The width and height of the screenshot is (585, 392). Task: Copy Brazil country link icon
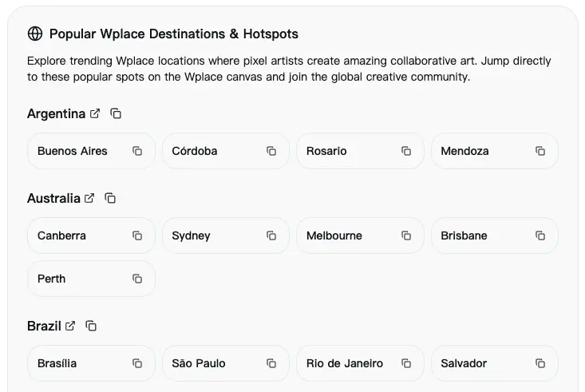pos(91,326)
